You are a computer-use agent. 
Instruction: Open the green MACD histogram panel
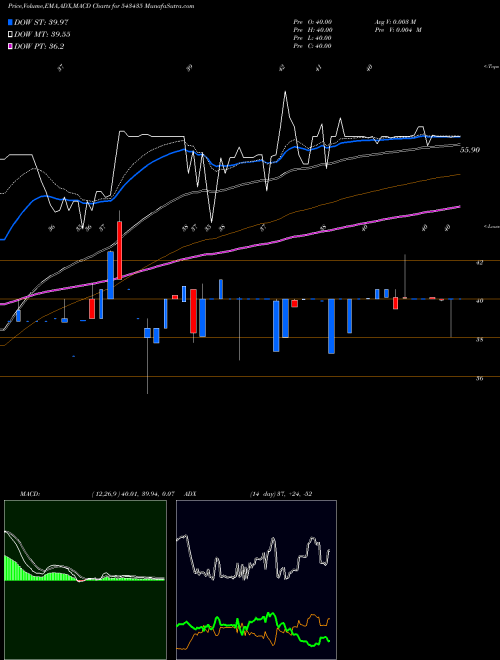(85, 580)
